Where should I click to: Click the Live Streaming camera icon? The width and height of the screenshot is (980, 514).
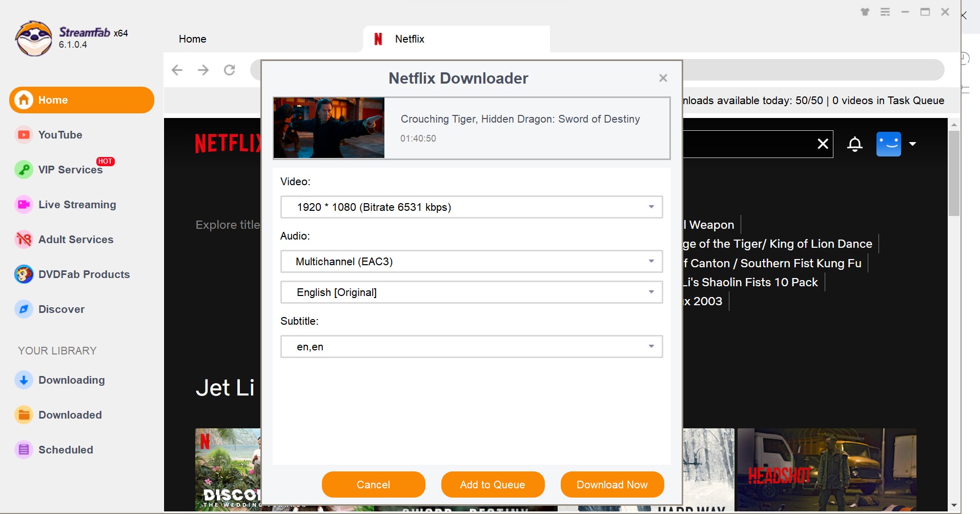pyautogui.click(x=24, y=205)
